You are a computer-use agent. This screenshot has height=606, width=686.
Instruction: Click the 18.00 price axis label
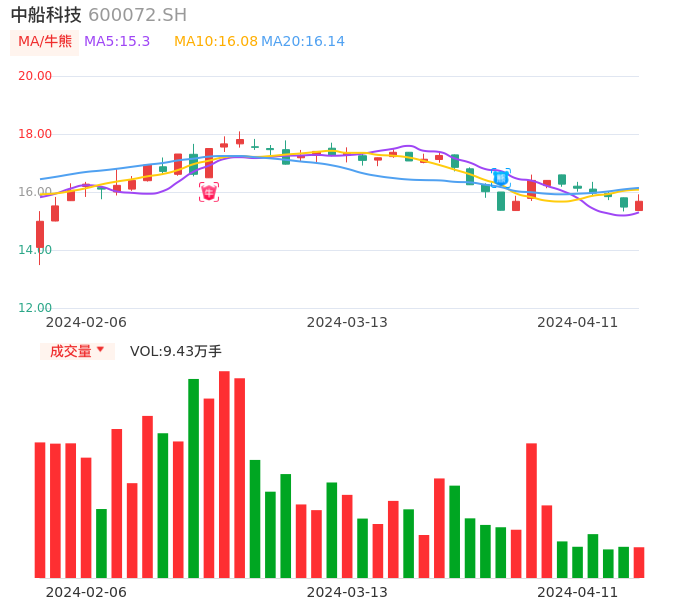(35, 134)
